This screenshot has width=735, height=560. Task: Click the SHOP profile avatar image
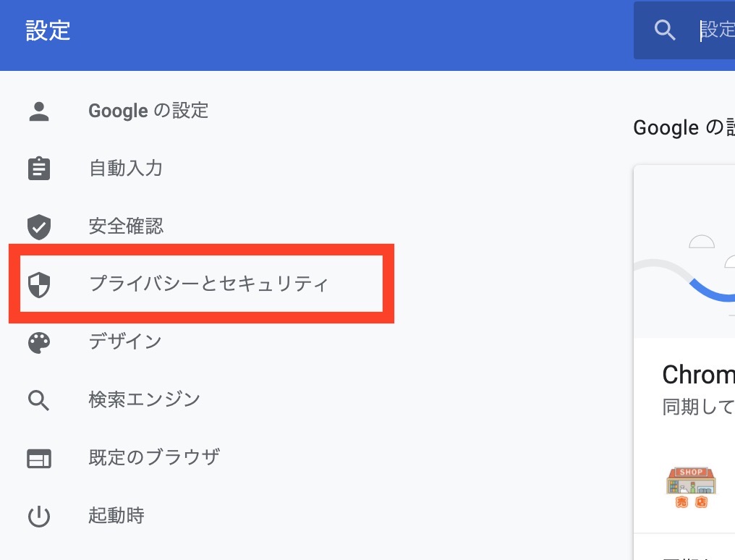point(691,488)
